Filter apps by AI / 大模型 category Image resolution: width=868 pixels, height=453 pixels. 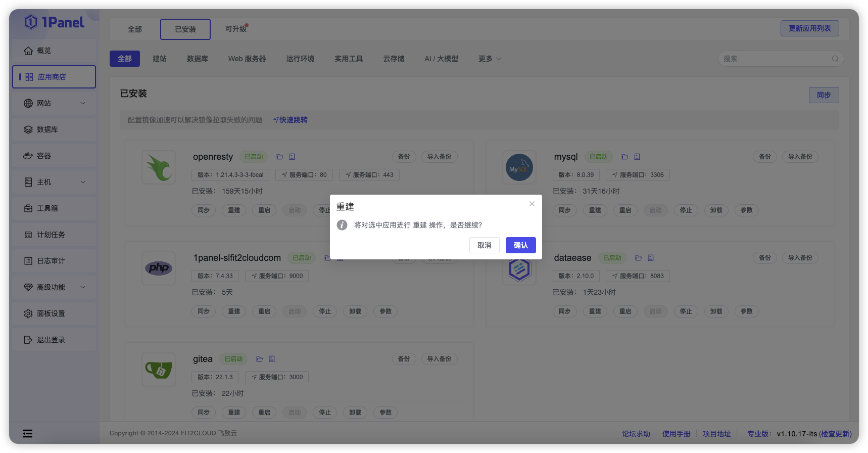click(x=441, y=59)
